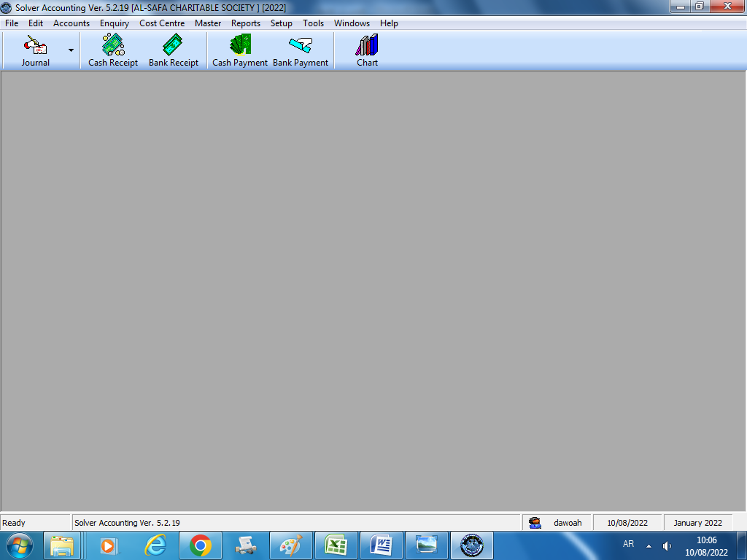Click the AR language indicator
The width and height of the screenshot is (747, 560).
pos(628,545)
